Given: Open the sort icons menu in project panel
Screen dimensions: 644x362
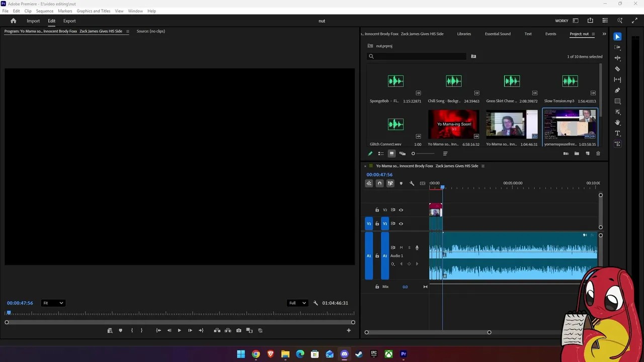Looking at the screenshot, I should tap(445, 153).
